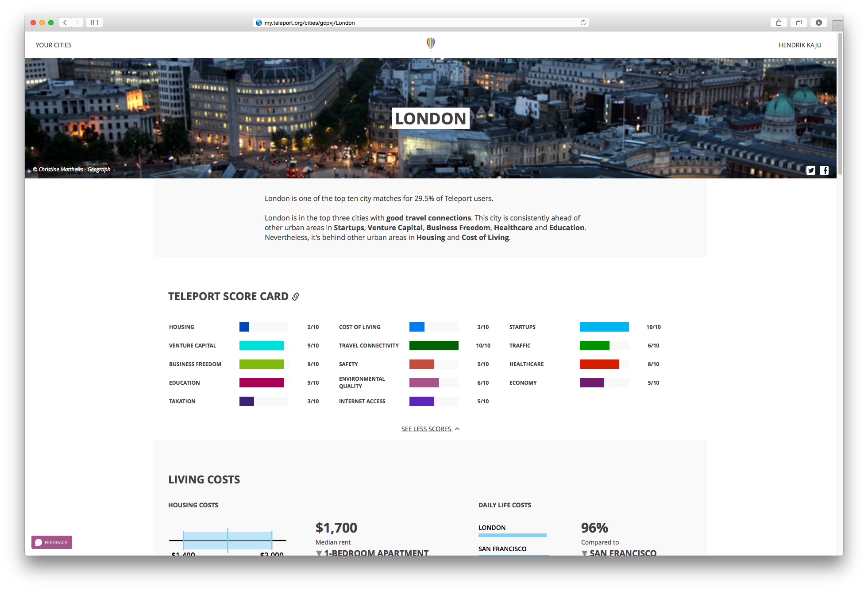This screenshot has height=591, width=868.
Task: Copy the Teleport Score Card anchor link
Action: point(296,297)
